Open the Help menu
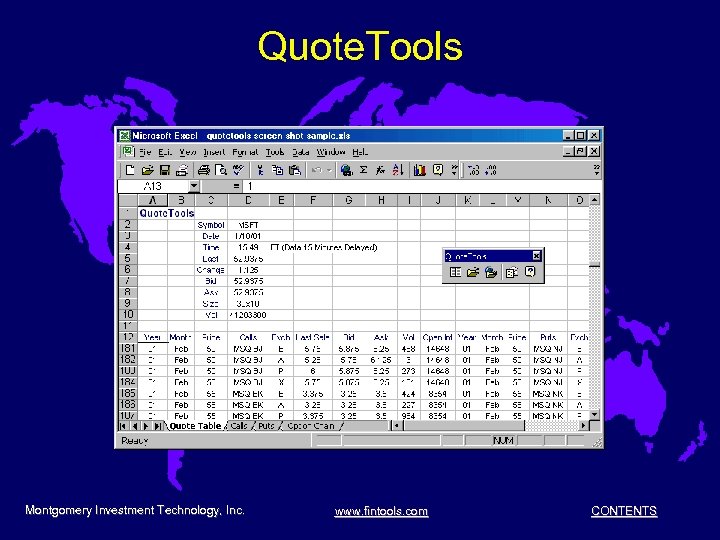The height and width of the screenshot is (540, 720). (x=360, y=152)
